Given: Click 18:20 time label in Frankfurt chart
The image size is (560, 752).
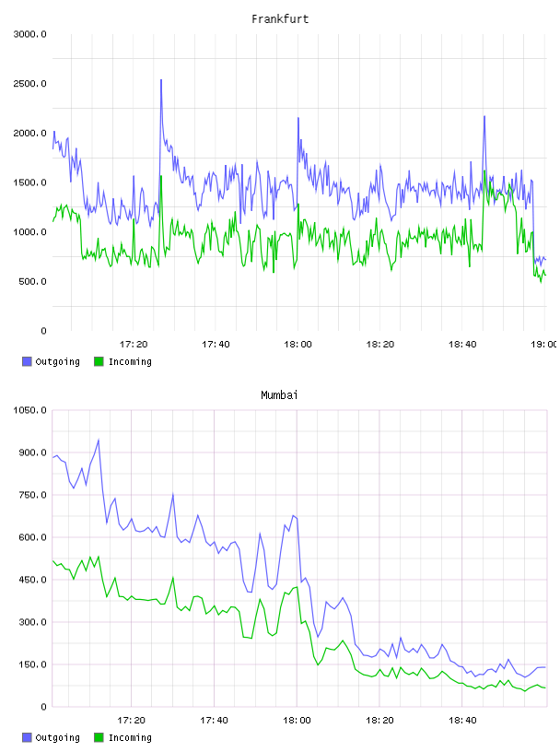Looking at the screenshot, I should tap(380, 345).
